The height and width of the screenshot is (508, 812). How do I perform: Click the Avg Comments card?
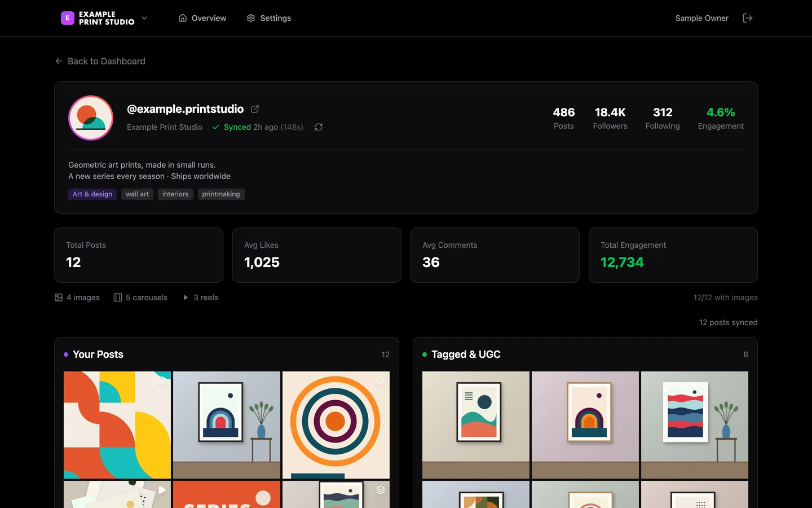(x=495, y=255)
